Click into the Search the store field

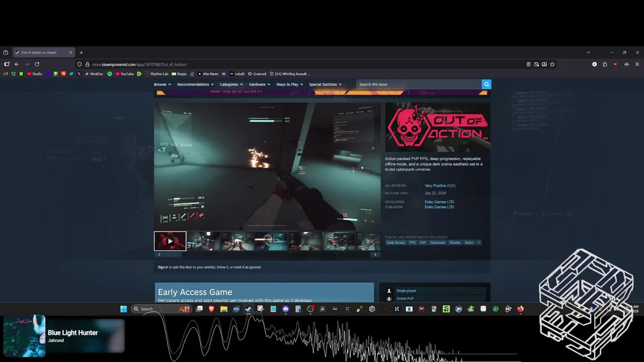(419, 84)
